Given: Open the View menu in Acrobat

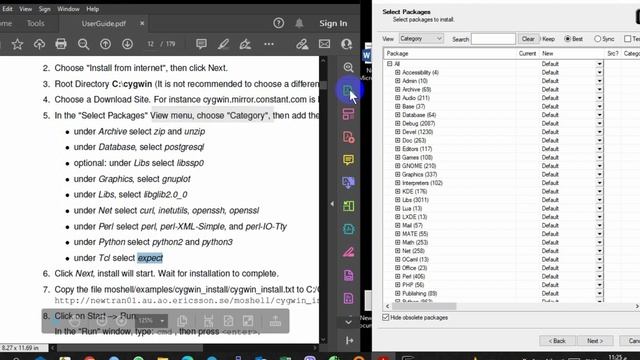Looking at the screenshot, I should pos(25,9).
